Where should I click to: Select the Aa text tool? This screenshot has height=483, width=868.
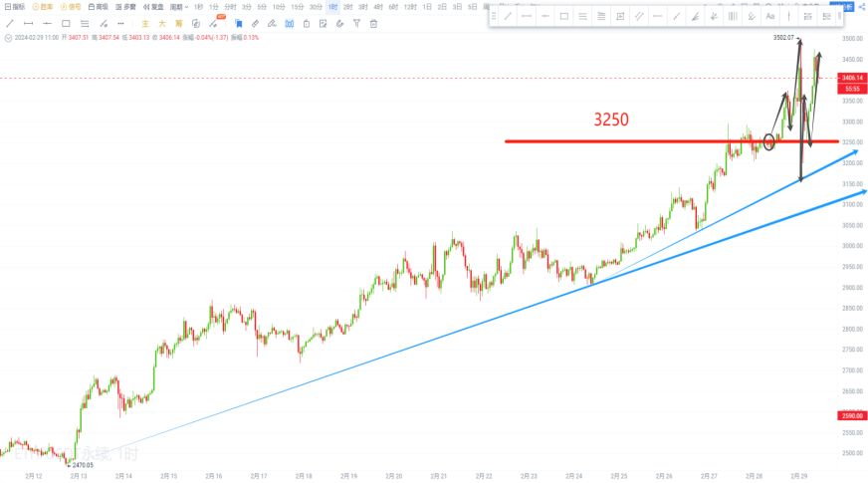770,16
